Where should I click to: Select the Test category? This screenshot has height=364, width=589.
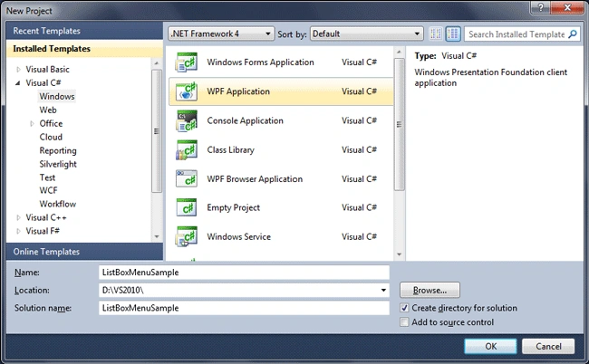(x=47, y=177)
